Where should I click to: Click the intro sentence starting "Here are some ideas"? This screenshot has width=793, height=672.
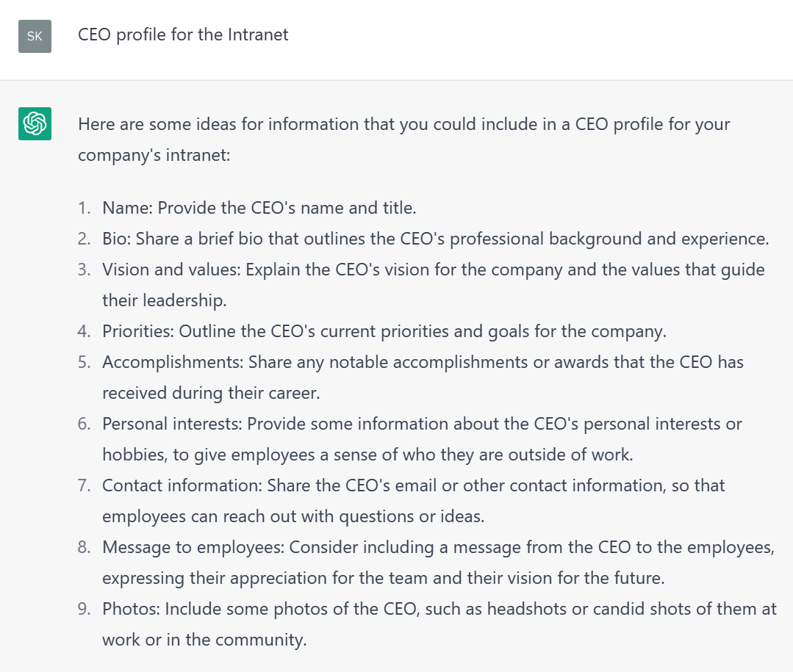coord(403,124)
